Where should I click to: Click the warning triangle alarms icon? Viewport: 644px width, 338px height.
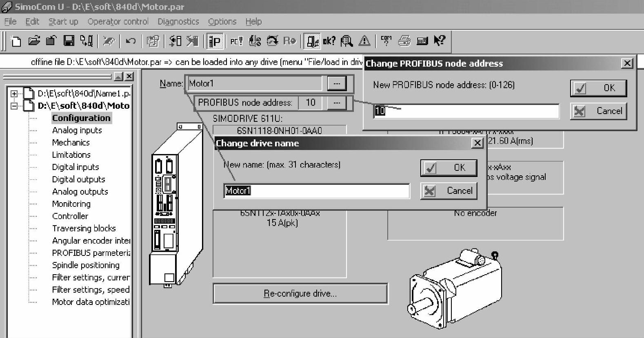(364, 40)
